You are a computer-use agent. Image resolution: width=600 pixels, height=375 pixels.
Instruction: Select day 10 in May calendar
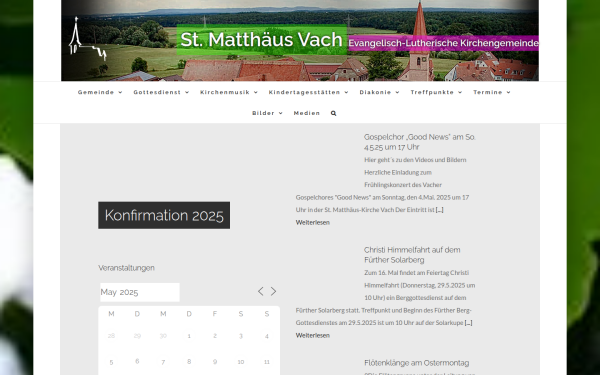(241, 362)
